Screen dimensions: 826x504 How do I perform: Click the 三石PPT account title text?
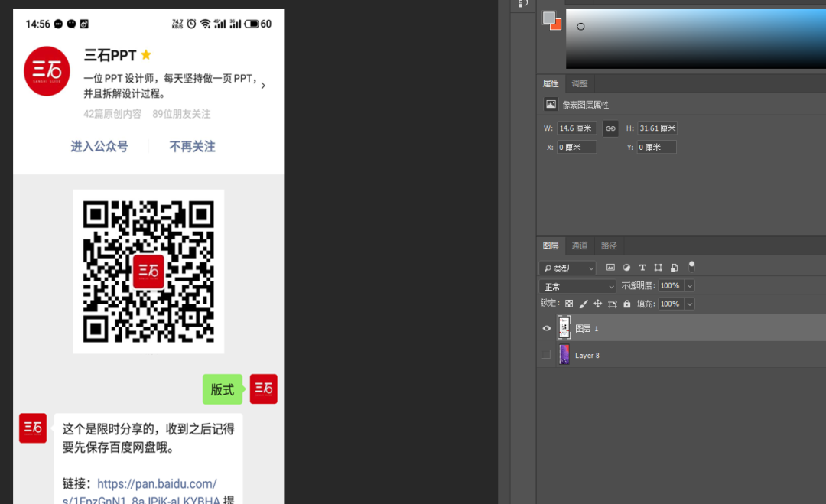[x=110, y=55]
